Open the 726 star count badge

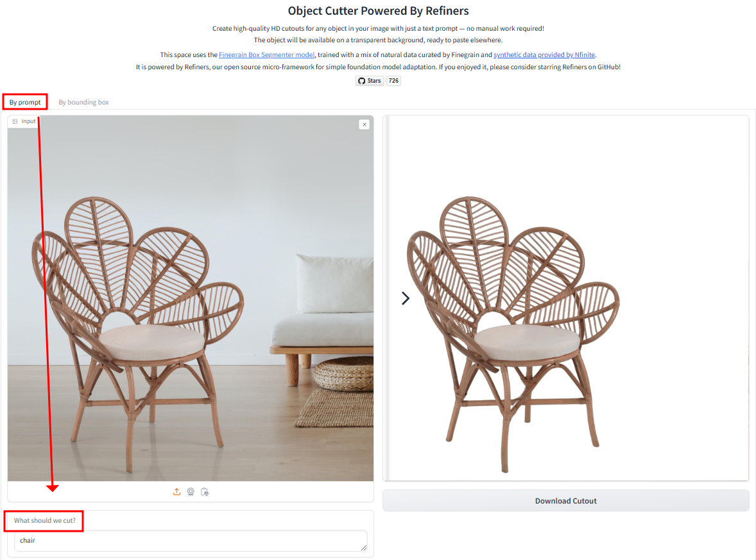(393, 81)
